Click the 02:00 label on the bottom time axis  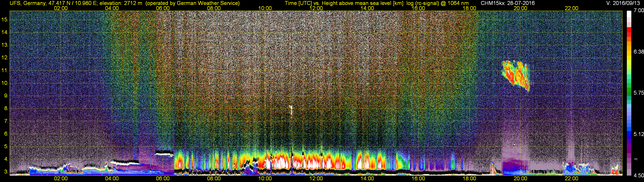pos(61,179)
